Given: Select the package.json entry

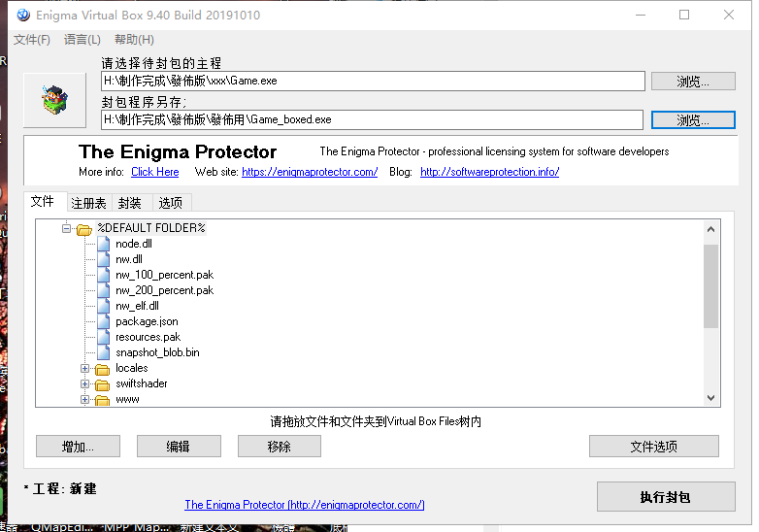Looking at the screenshot, I should click(147, 321).
